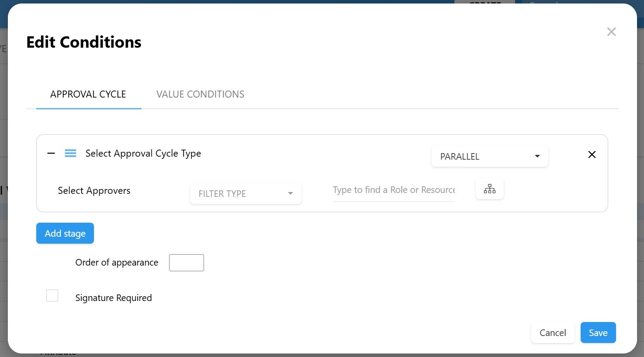Click the Order of appearance input box
The image size is (644, 357).
[x=187, y=263]
